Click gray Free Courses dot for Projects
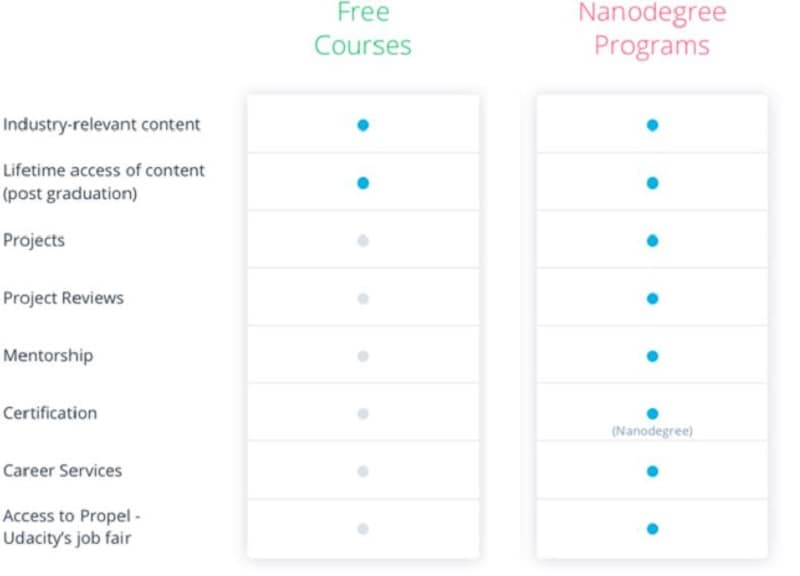Viewport: 800px width, 576px height. (x=363, y=241)
